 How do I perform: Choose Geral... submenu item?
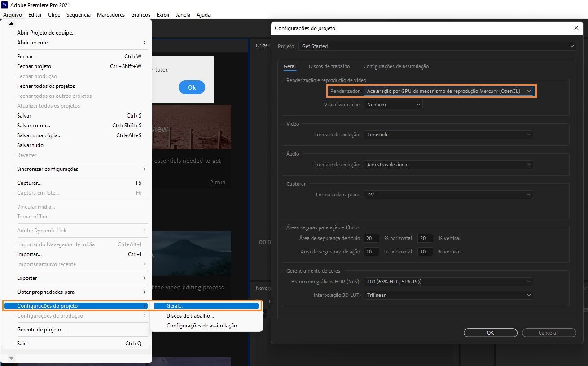(206, 306)
